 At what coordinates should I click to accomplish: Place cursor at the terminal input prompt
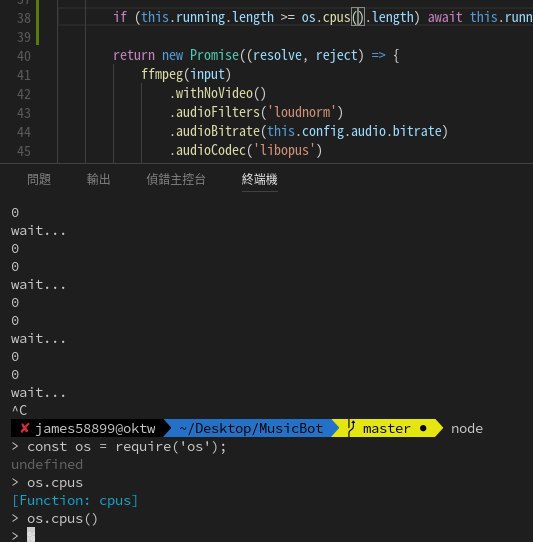point(31,534)
